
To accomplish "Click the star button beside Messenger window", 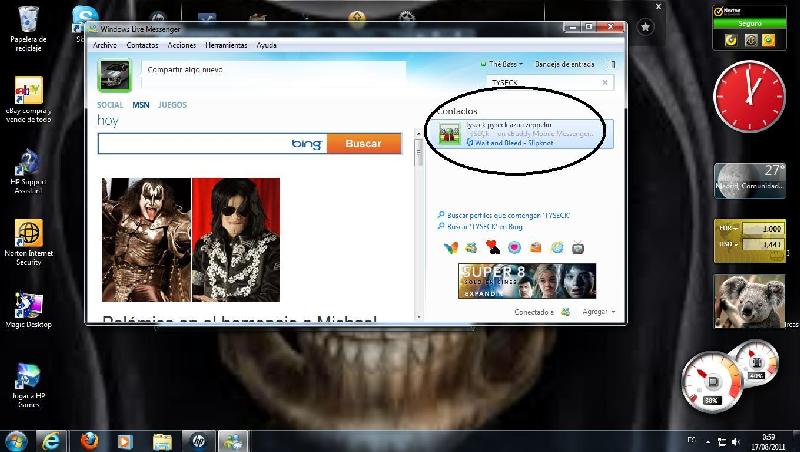I will pos(645,27).
